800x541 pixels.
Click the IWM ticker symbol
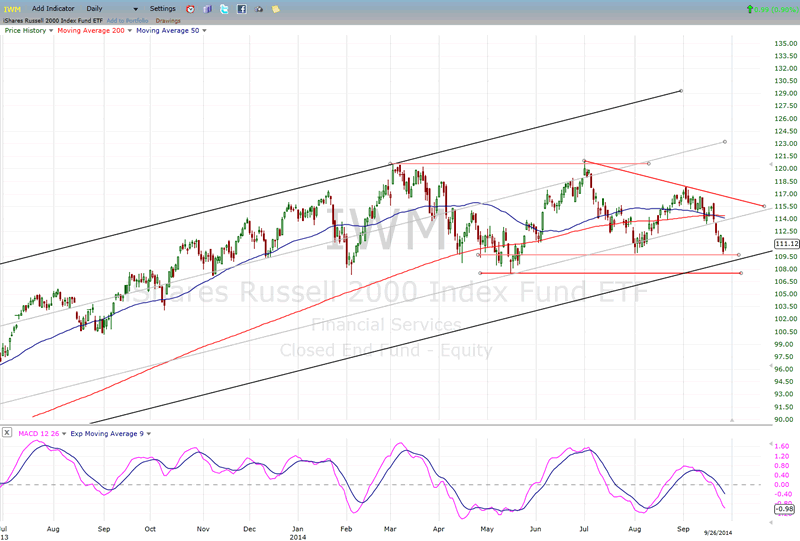(x=12, y=9)
